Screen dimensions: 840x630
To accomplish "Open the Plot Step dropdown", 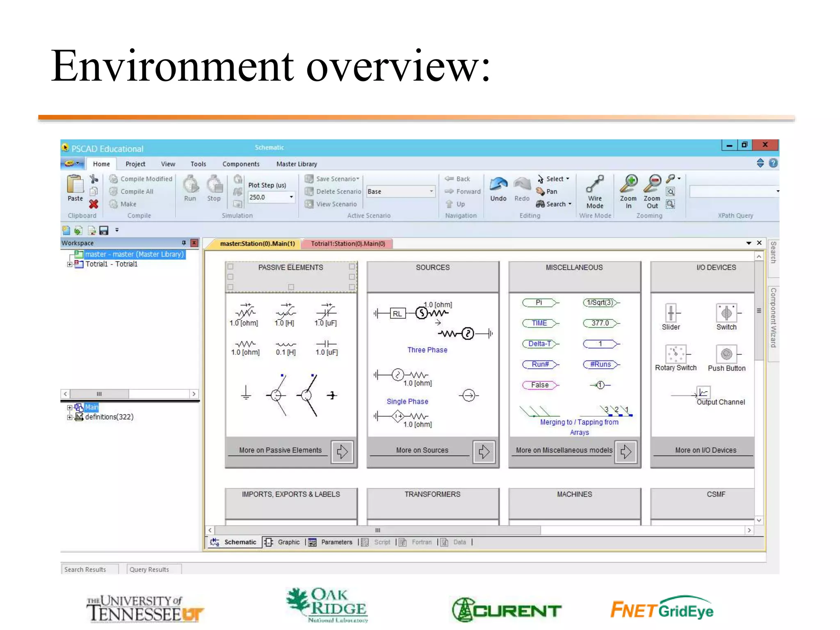I will click(291, 197).
